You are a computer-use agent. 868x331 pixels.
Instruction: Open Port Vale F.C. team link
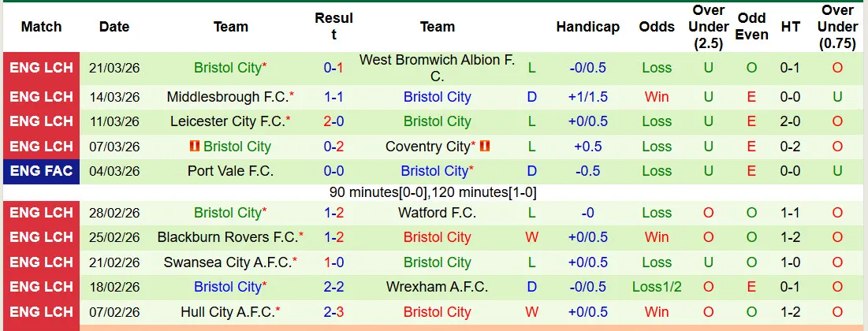[x=230, y=171]
